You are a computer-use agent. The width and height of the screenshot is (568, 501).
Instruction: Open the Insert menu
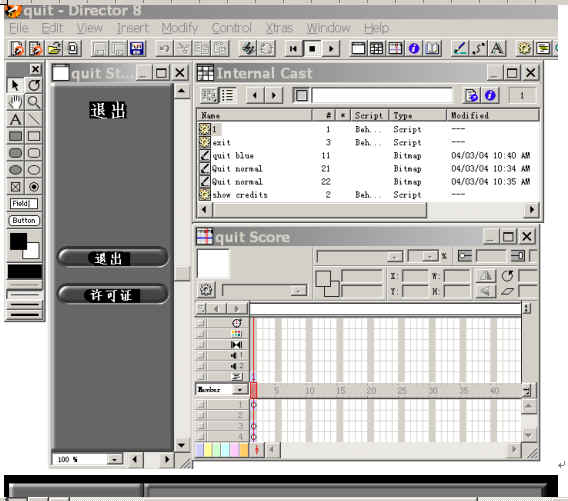click(132, 28)
